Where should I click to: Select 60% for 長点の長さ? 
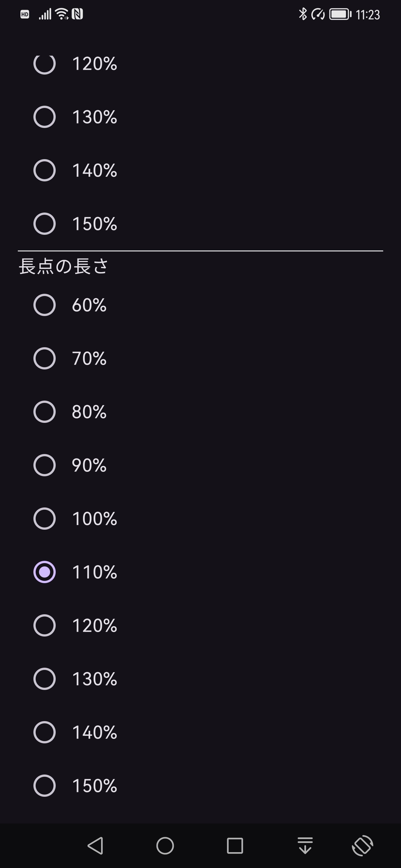[45, 305]
